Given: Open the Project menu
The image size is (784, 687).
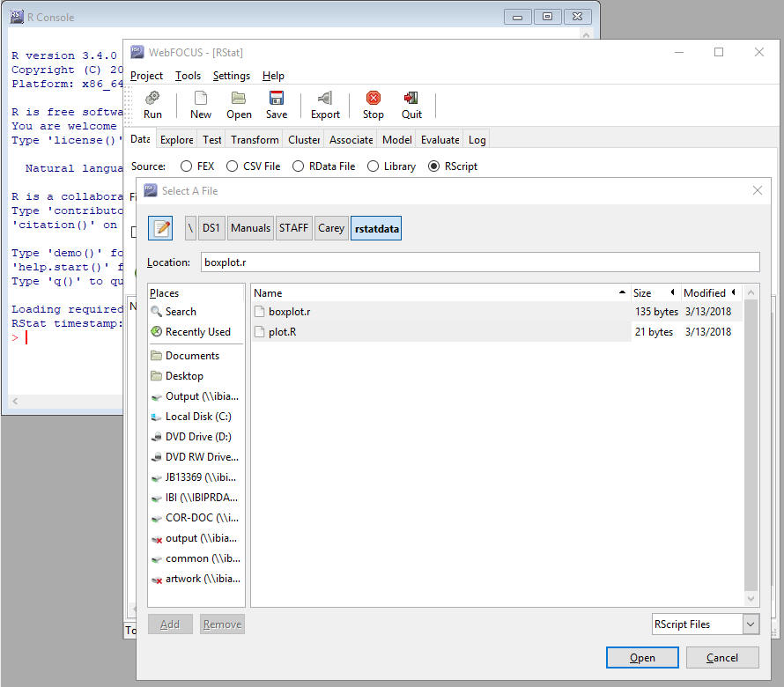Looking at the screenshot, I should pyautogui.click(x=146, y=76).
